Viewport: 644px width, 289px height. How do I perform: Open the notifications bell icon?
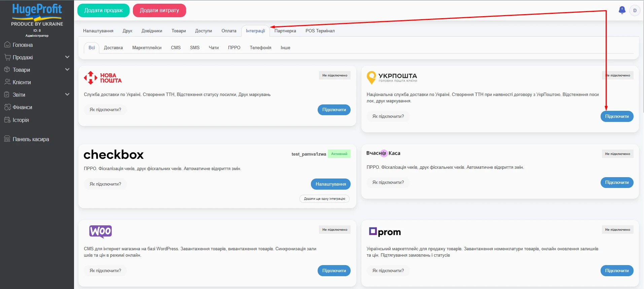[x=622, y=10]
